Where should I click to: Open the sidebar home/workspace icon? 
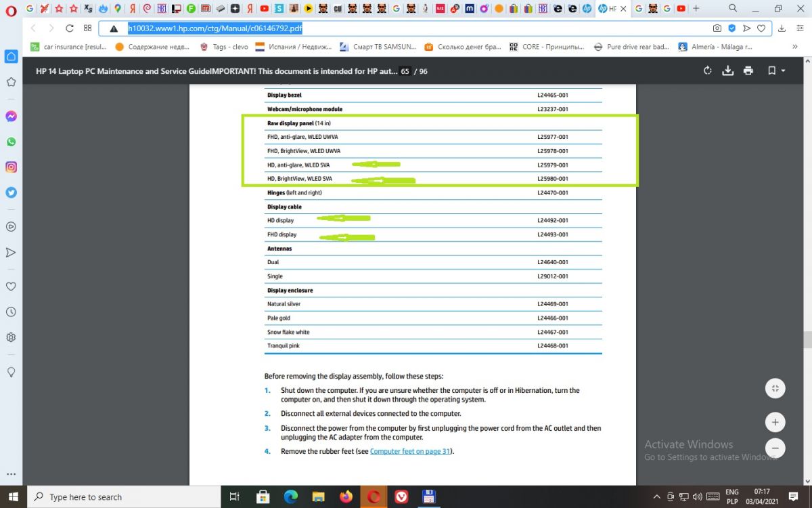[11, 56]
